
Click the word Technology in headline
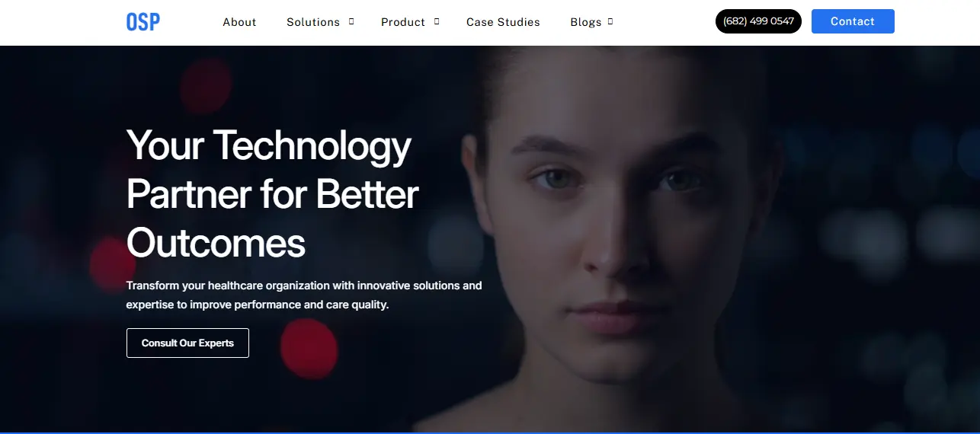[x=312, y=146]
